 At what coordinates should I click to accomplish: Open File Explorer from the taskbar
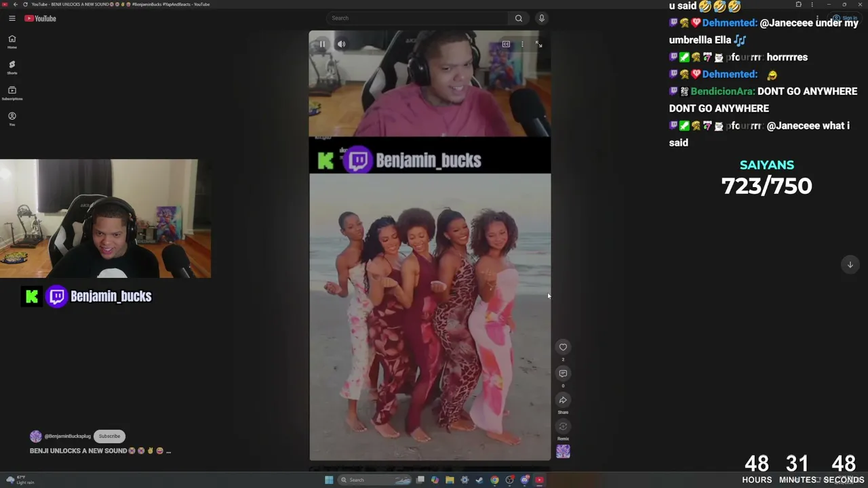coord(450,480)
